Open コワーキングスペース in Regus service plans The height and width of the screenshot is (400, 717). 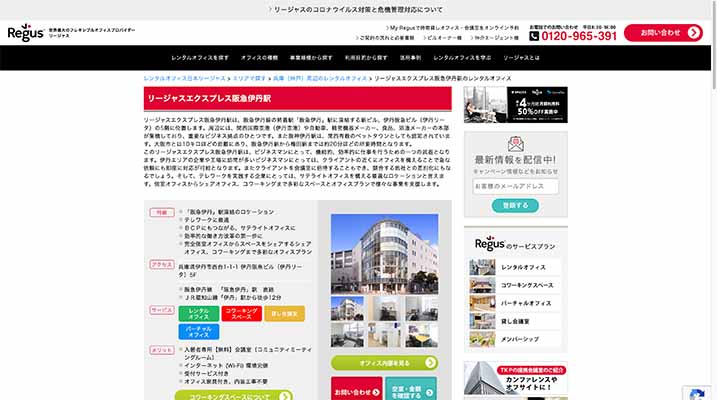click(515, 285)
